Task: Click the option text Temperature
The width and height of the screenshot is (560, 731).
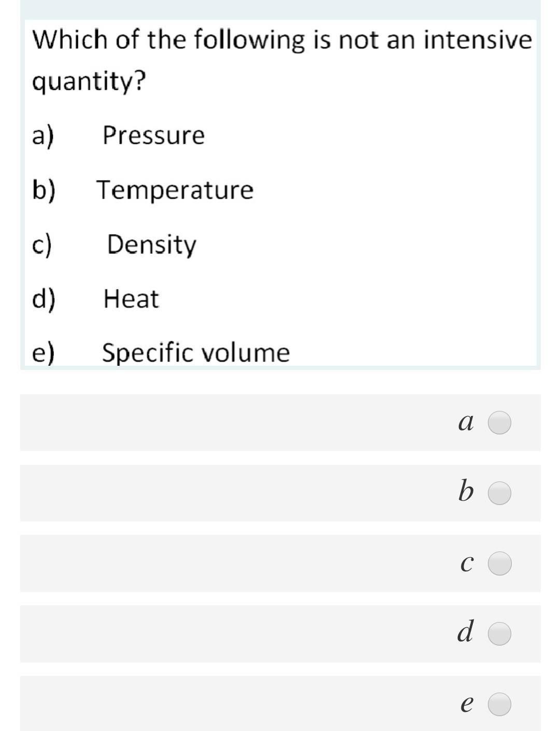Action: click(175, 190)
